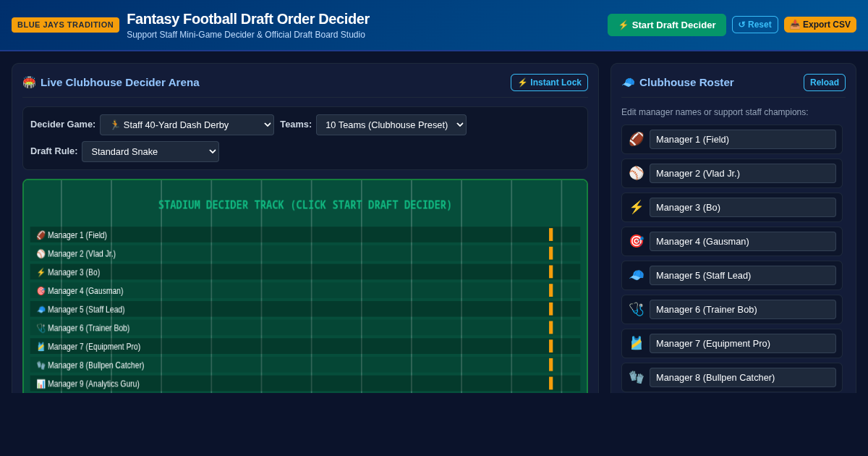Click the 'Edit manager names' instruction text

pyautogui.click(x=715, y=112)
